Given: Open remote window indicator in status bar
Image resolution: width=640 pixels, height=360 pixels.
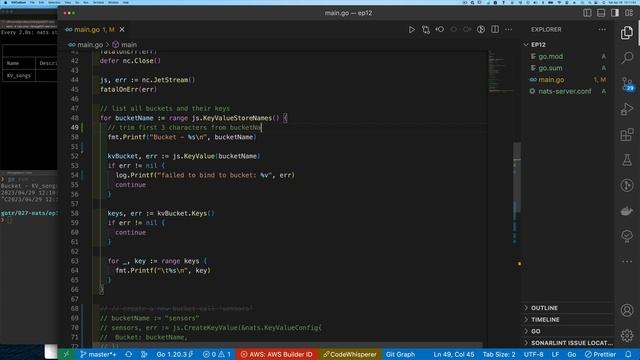Looking at the screenshot, I should tap(66, 354).
